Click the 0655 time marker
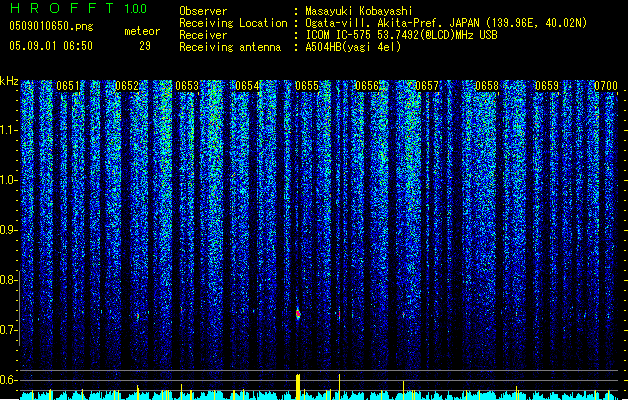Screen dimensions: 629x400 307,86
